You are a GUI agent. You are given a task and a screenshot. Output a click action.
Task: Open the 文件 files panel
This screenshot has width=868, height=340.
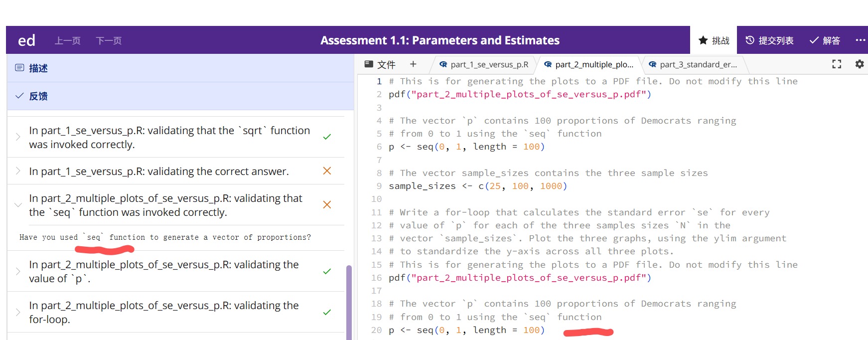point(380,64)
